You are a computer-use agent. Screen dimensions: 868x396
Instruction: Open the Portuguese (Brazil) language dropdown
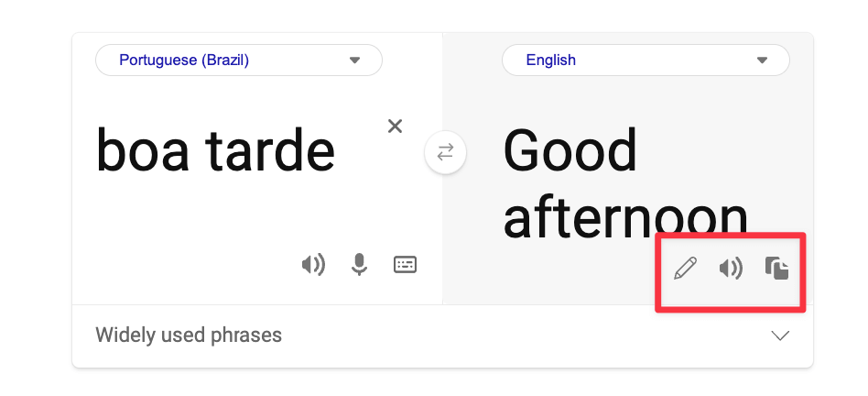(x=239, y=60)
